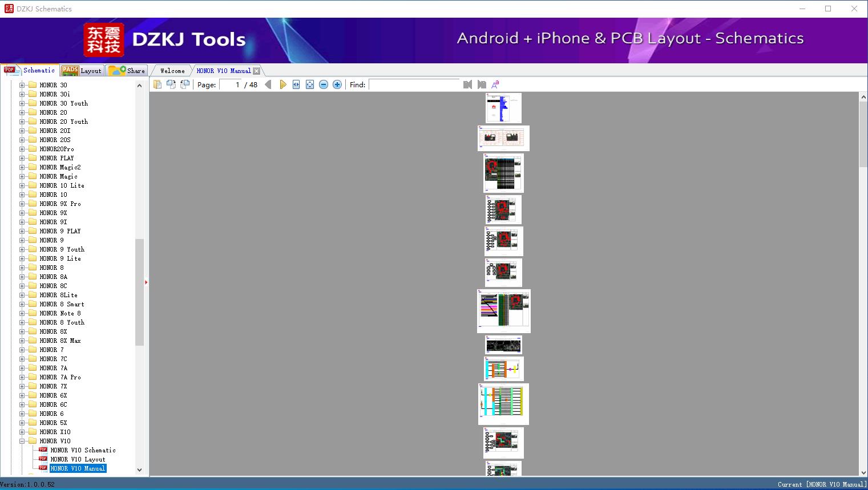Click the HONOR Magic folder icon
868x490 pixels.
33,176
